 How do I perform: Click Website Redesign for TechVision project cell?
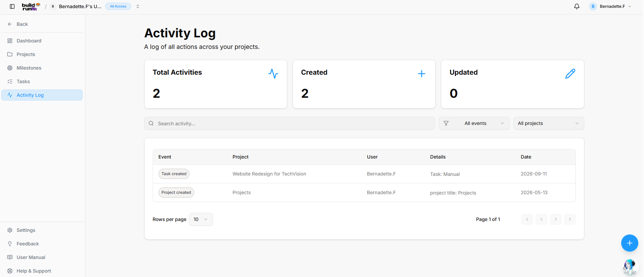(x=269, y=174)
